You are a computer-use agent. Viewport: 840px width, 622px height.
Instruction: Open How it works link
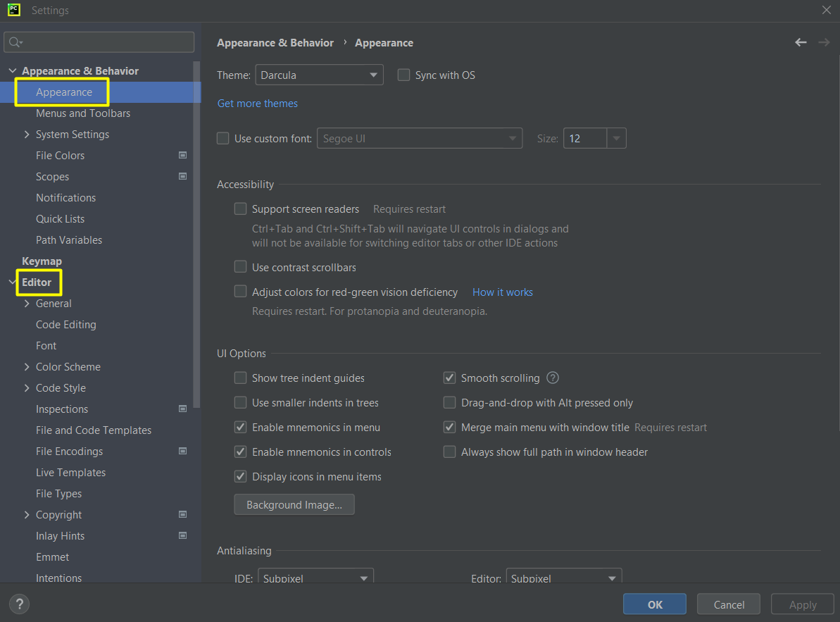[x=503, y=292]
